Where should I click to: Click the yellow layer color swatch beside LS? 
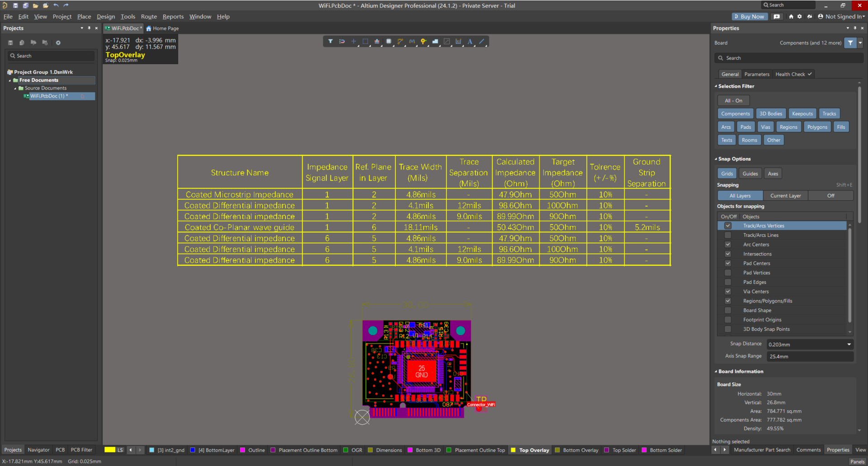click(109, 450)
